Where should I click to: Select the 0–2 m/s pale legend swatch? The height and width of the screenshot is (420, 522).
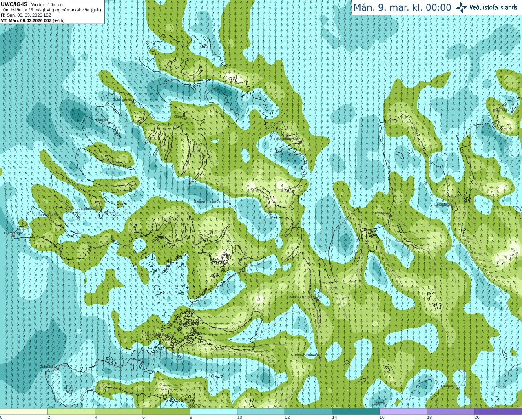point(24,411)
